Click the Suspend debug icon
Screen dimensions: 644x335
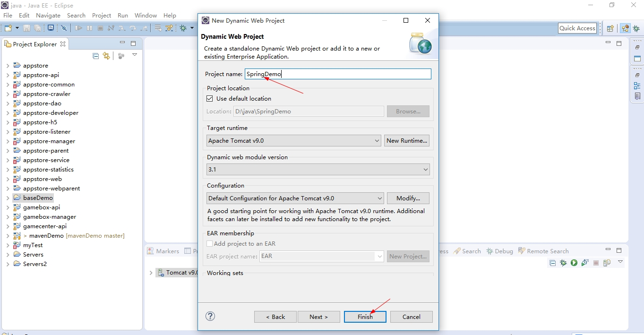(90, 28)
